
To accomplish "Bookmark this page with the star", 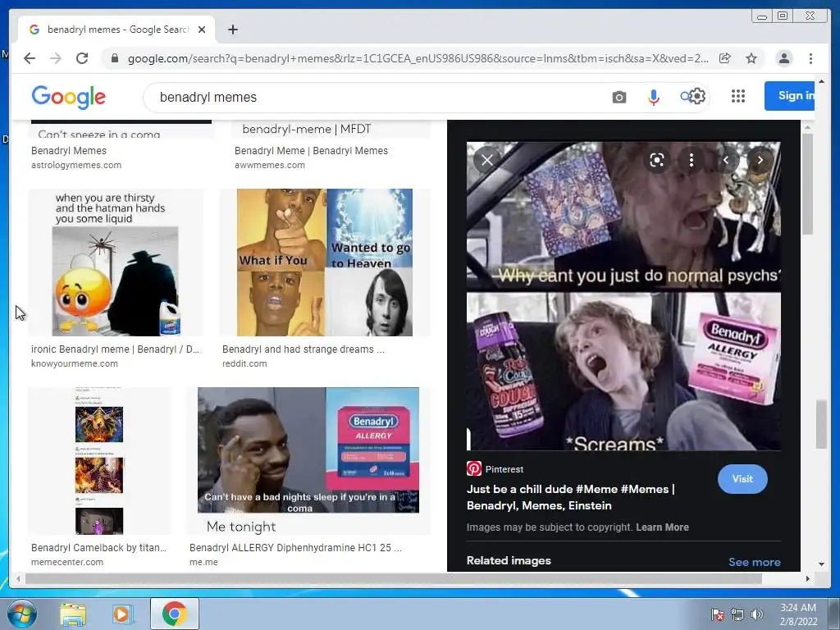I will [x=751, y=58].
